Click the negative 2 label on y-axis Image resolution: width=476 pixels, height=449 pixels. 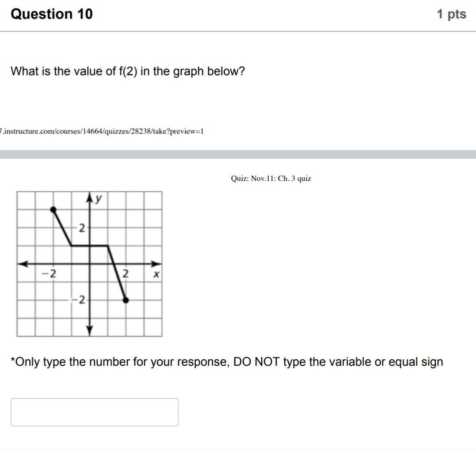[80, 299]
